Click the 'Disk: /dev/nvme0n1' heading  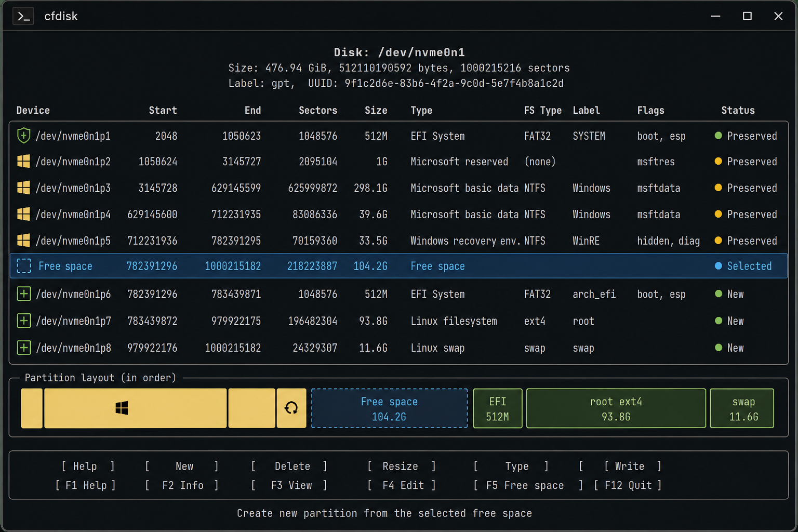(x=399, y=52)
